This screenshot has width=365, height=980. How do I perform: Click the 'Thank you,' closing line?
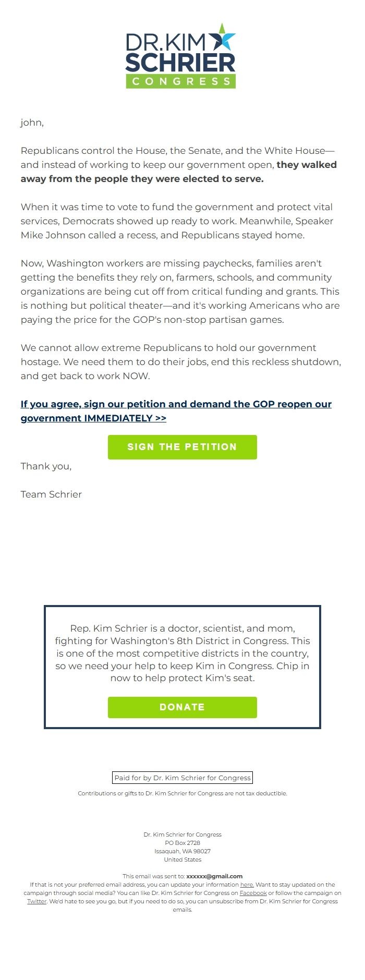coord(46,466)
